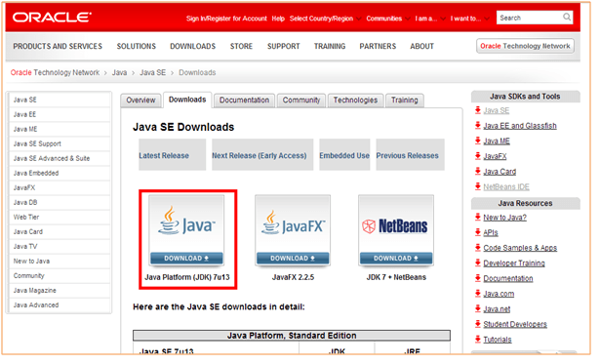600x364 pixels.
Task: Open the Solutions menu
Action: [137, 46]
